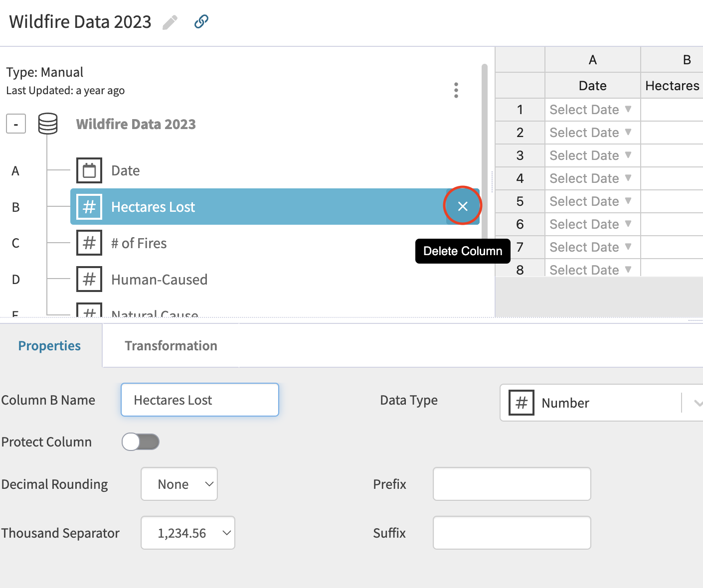Open the three-dot options menu

[456, 90]
